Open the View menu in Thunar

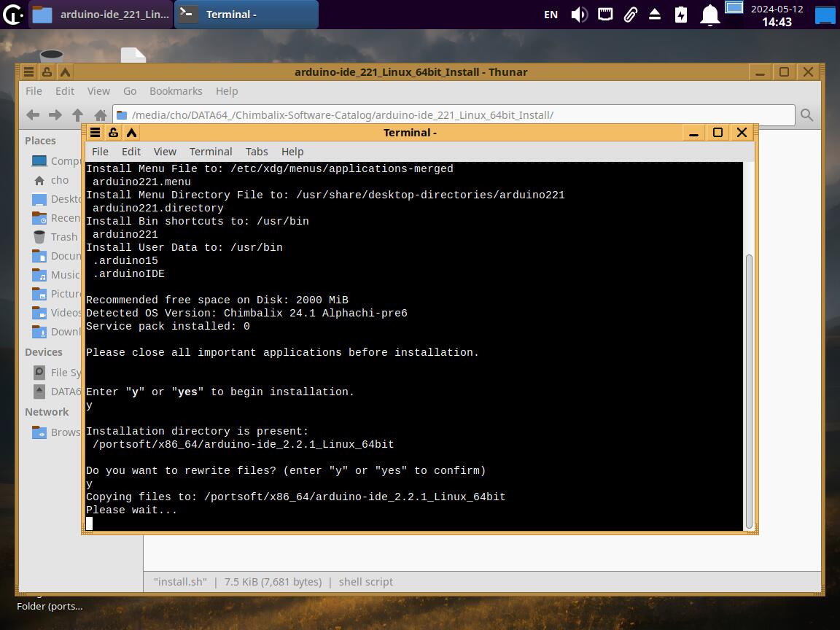(98, 91)
